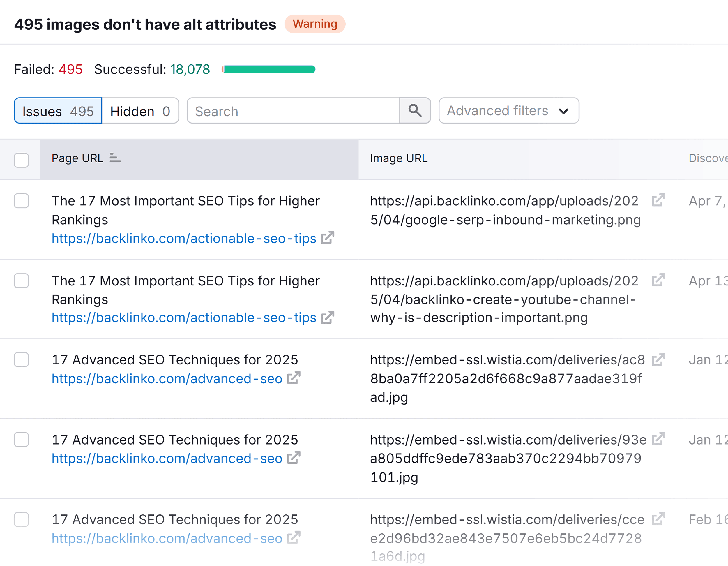This screenshot has height=566, width=728.
Task: Click the Apr 13 discovered date
Action: [x=708, y=281]
